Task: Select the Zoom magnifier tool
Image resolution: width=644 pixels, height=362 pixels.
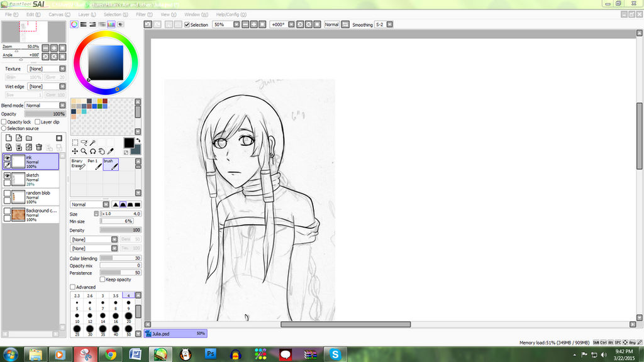Action: [x=84, y=151]
